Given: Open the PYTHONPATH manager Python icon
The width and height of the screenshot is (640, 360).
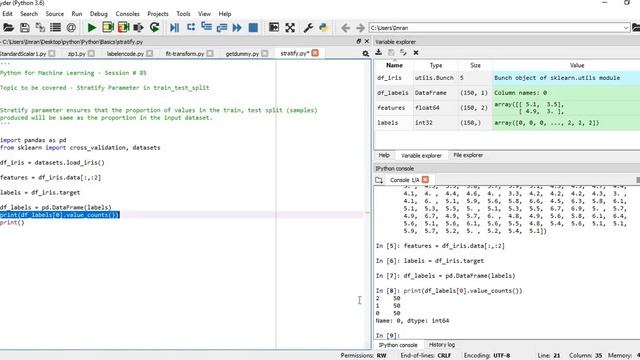Looking at the screenshot, I should [324, 28].
